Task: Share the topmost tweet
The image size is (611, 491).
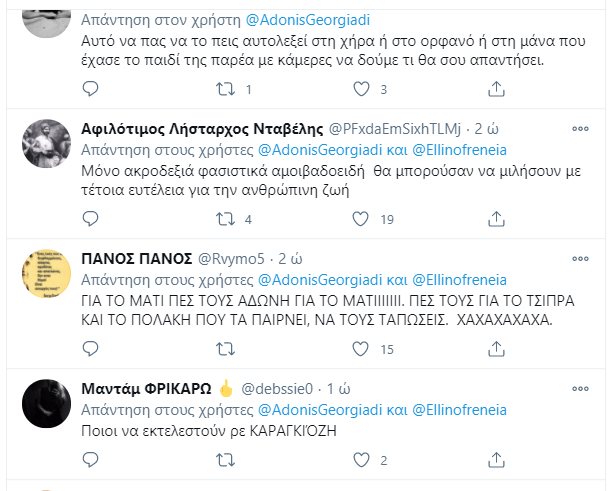Action: pos(496,90)
